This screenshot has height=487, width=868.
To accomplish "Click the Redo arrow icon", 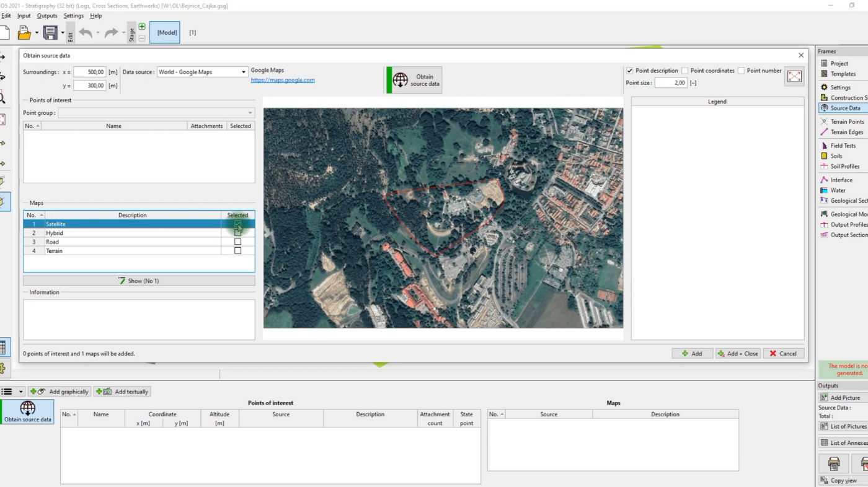I will click(111, 33).
